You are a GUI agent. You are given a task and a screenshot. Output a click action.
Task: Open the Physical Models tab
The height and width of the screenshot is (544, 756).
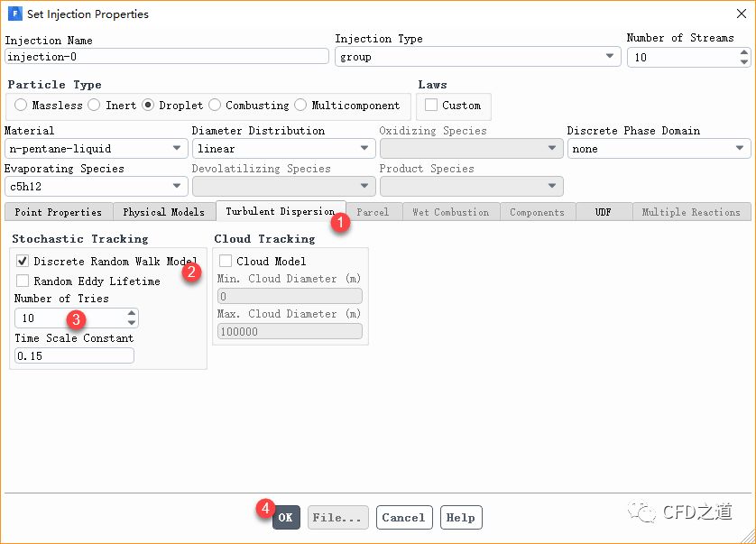point(164,212)
